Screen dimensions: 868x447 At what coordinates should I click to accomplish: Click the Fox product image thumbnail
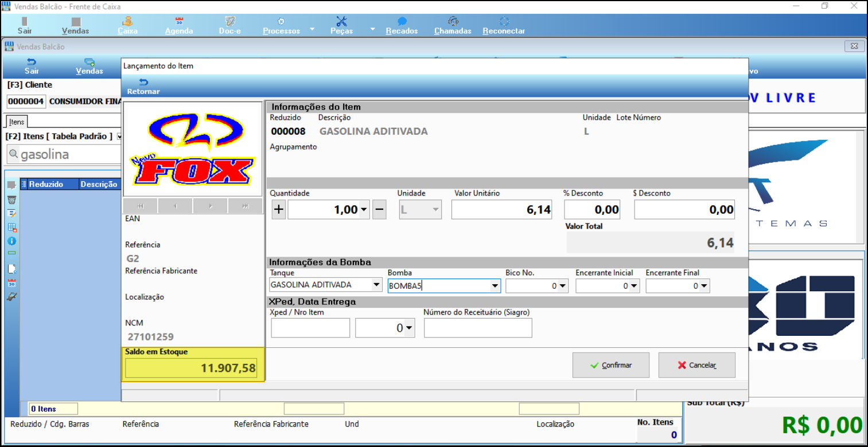point(193,150)
